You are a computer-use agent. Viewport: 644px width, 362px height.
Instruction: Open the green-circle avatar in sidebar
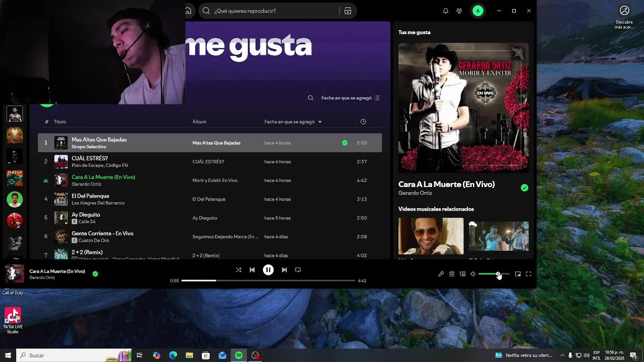[15, 200]
